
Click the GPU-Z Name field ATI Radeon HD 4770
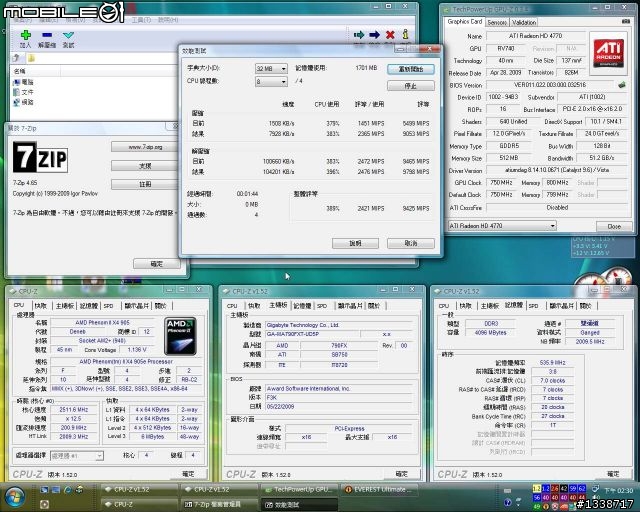536,36
